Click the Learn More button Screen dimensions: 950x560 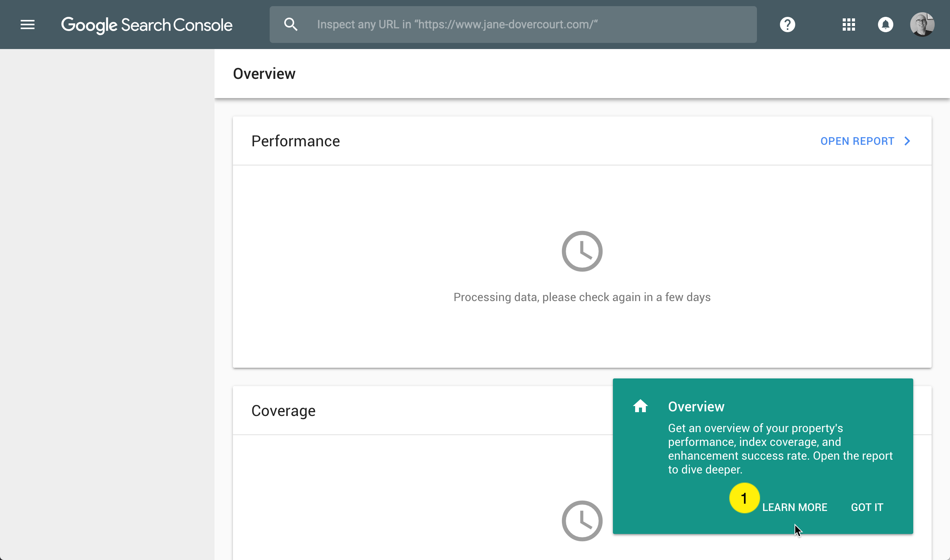794,507
